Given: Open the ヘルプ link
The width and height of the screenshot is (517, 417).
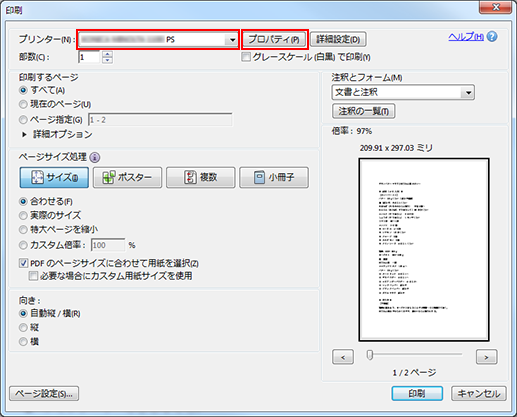Looking at the screenshot, I should coord(466,36).
